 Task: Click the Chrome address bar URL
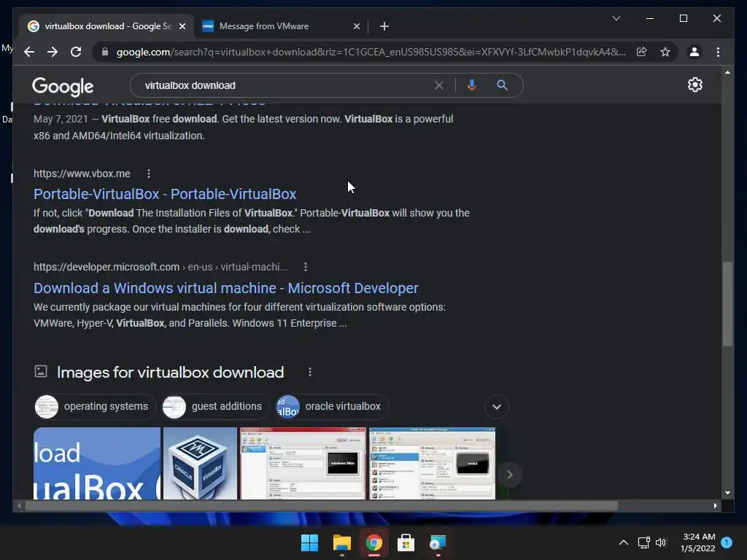(x=371, y=52)
